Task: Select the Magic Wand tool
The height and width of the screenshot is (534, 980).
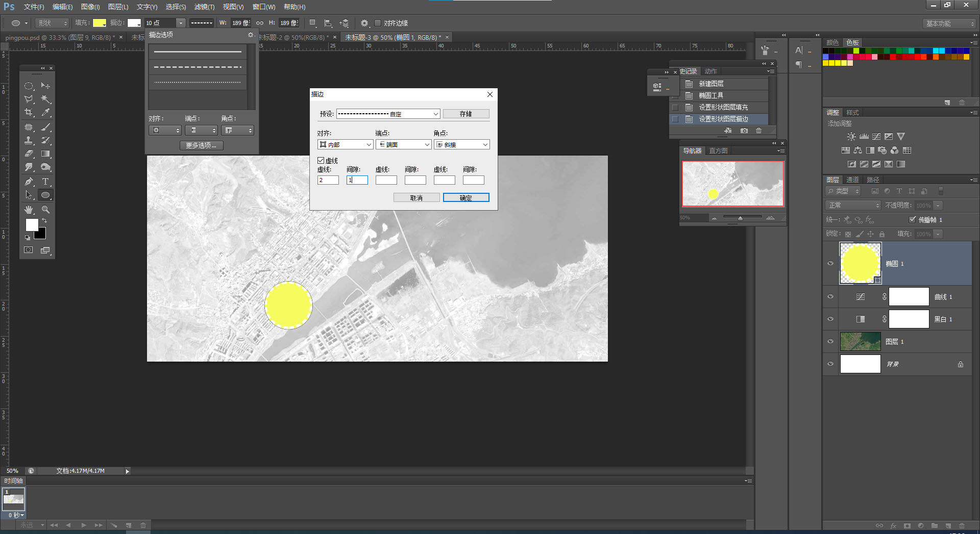Action: [45, 99]
